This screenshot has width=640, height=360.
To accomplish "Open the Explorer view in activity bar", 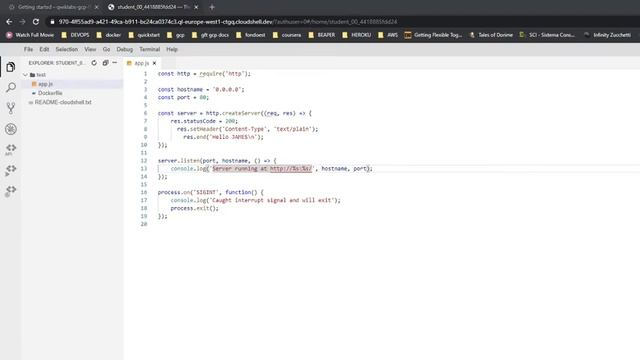I will 11,67.
